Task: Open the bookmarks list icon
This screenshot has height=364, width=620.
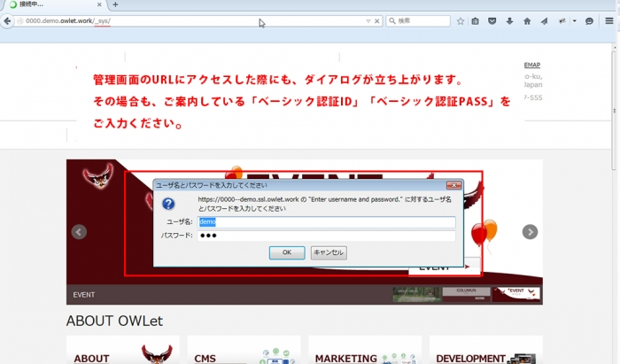Action: 476,21
